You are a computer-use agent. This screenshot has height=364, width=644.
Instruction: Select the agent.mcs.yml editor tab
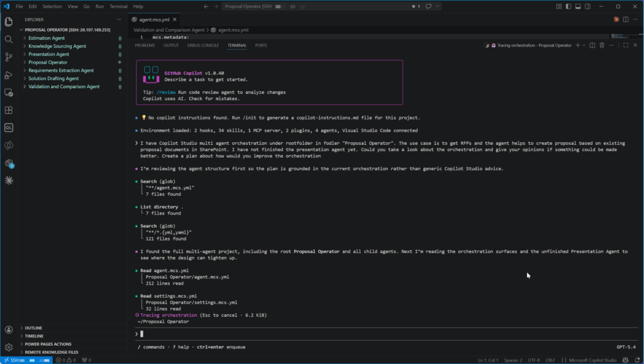(x=154, y=20)
